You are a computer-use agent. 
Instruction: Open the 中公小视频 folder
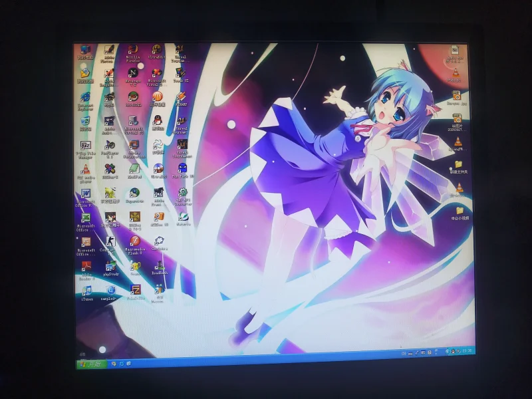(x=460, y=213)
